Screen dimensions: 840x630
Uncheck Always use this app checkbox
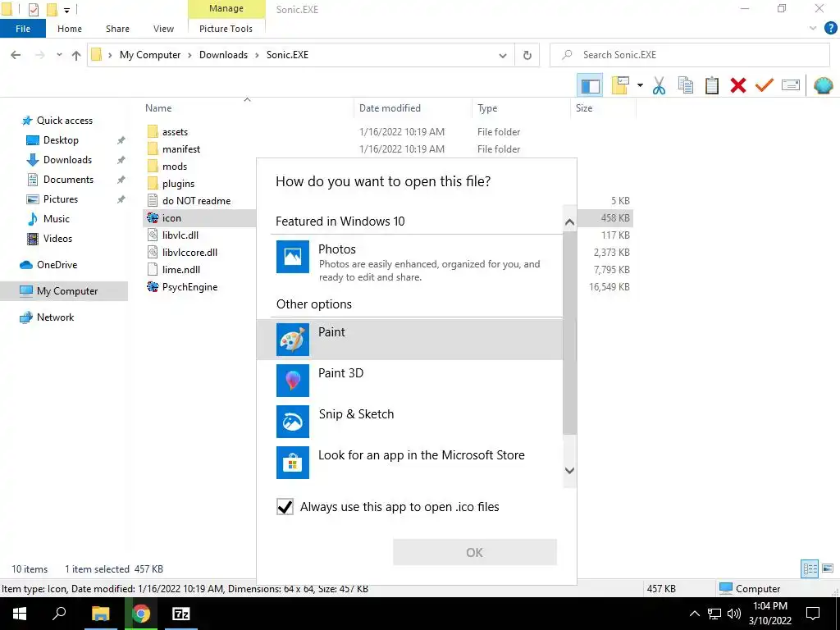coord(285,506)
